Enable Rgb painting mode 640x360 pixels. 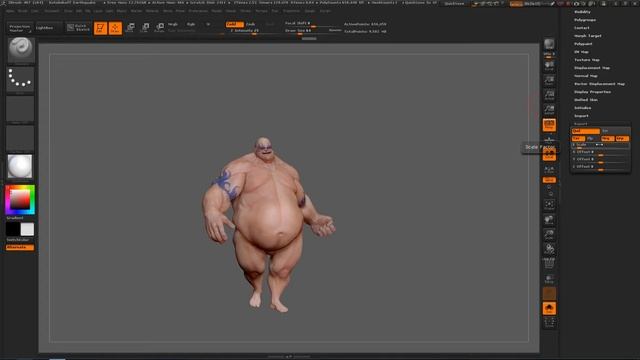coord(191,24)
